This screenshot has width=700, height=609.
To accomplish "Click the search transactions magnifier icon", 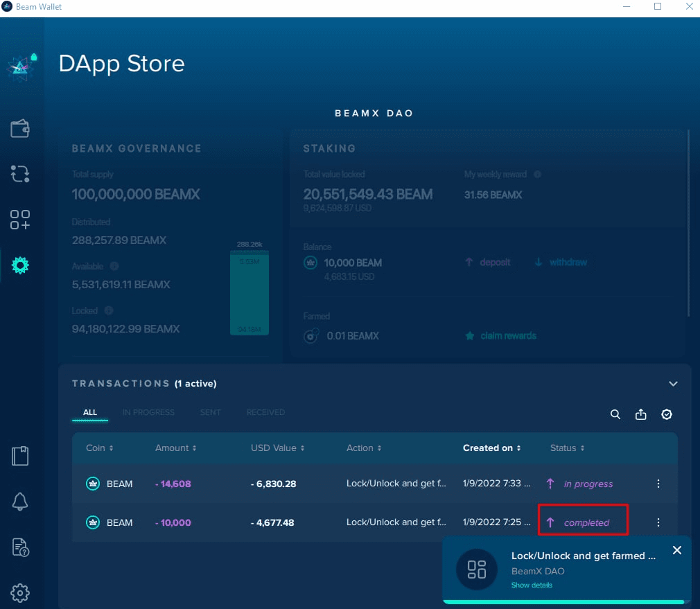I will coord(615,414).
